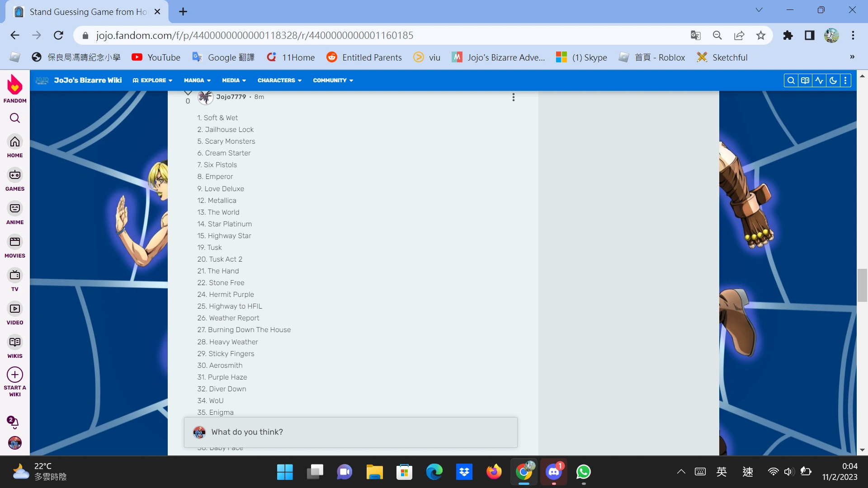The height and width of the screenshot is (488, 868).
Task: Expand the Characters dropdown menu
Action: pyautogui.click(x=279, y=80)
